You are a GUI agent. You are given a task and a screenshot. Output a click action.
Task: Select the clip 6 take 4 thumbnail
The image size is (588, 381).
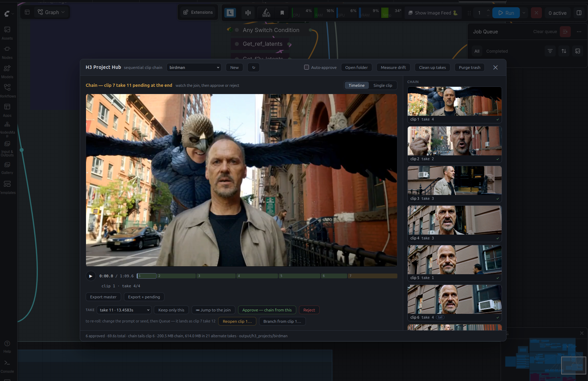pyautogui.click(x=455, y=303)
